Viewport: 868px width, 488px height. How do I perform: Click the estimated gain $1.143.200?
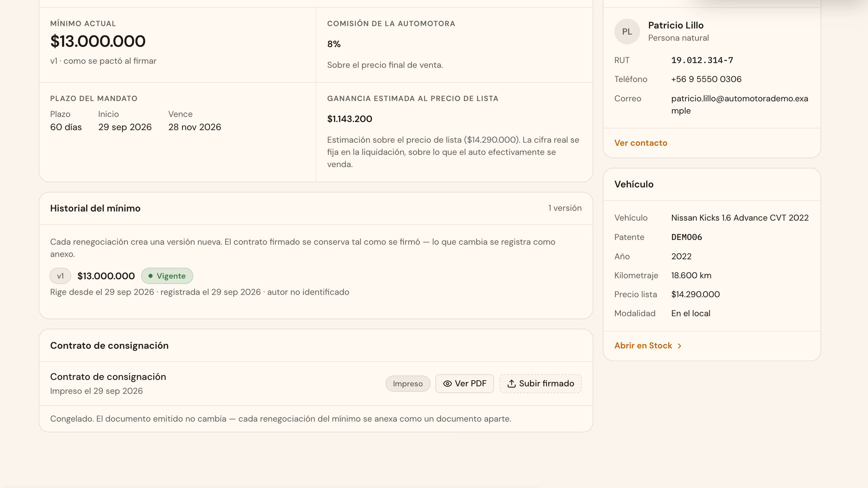point(349,119)
